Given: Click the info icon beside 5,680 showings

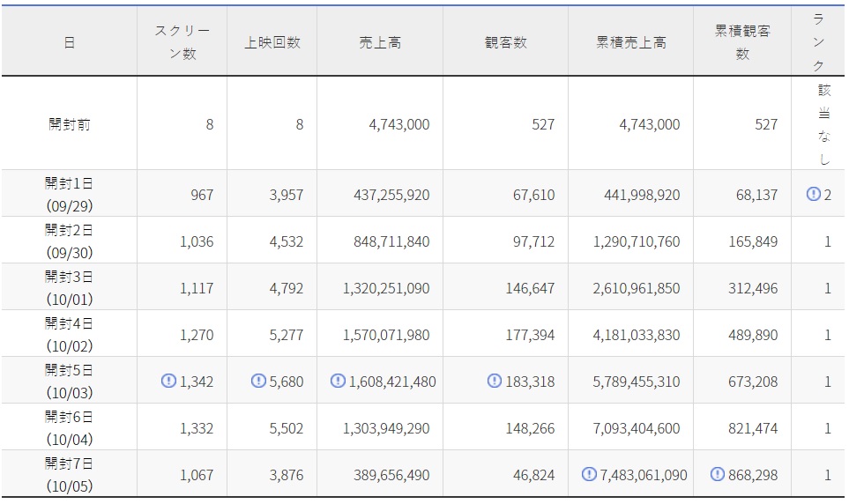Looking at the screenshot, I should tap(258, 382).
